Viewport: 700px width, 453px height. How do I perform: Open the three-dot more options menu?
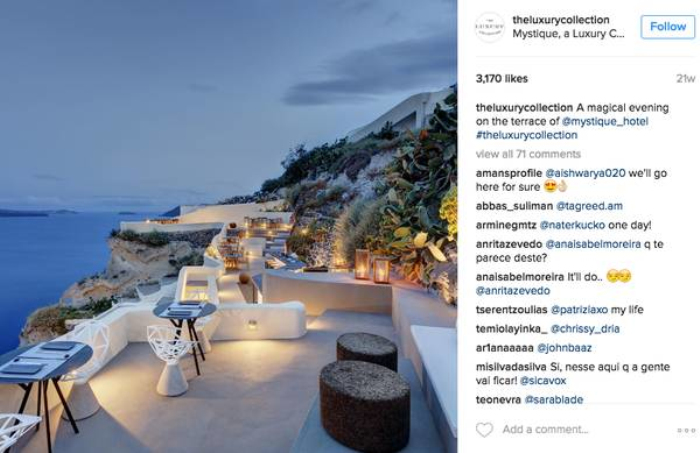click(x=686, y=430)
